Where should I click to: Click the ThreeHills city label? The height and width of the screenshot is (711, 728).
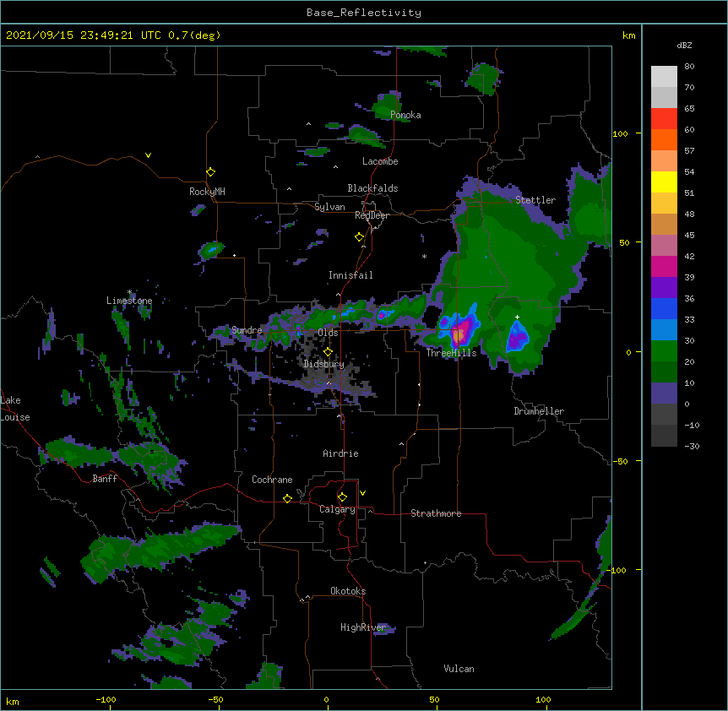coord(451,353)
